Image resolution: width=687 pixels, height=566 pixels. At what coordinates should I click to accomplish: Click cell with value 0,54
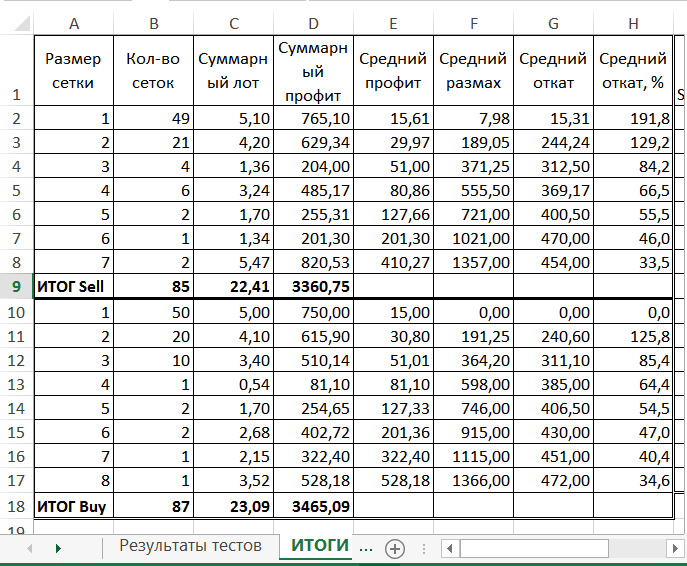(x=234, y=384)
